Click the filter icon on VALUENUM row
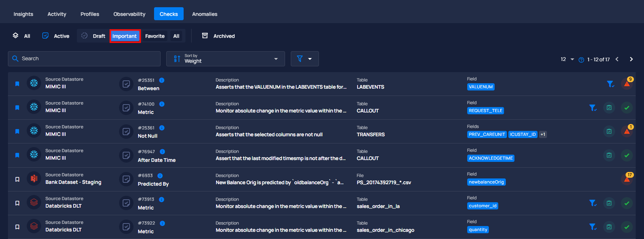 (x=610, y=84)
